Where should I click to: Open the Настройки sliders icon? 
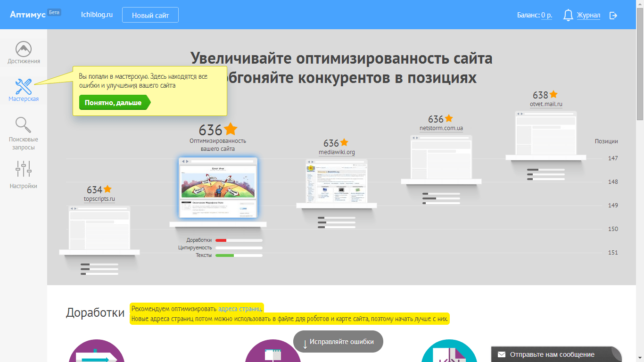coord(24,169)
